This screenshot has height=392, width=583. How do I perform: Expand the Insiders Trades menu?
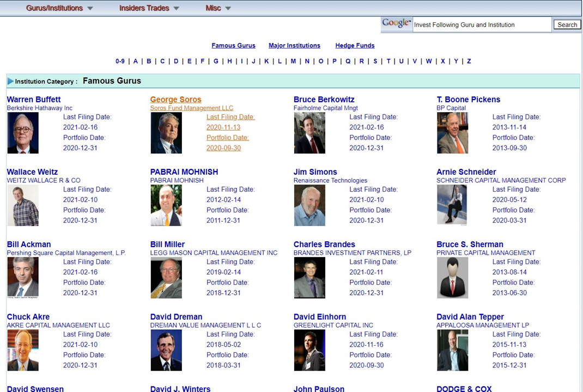149,8
